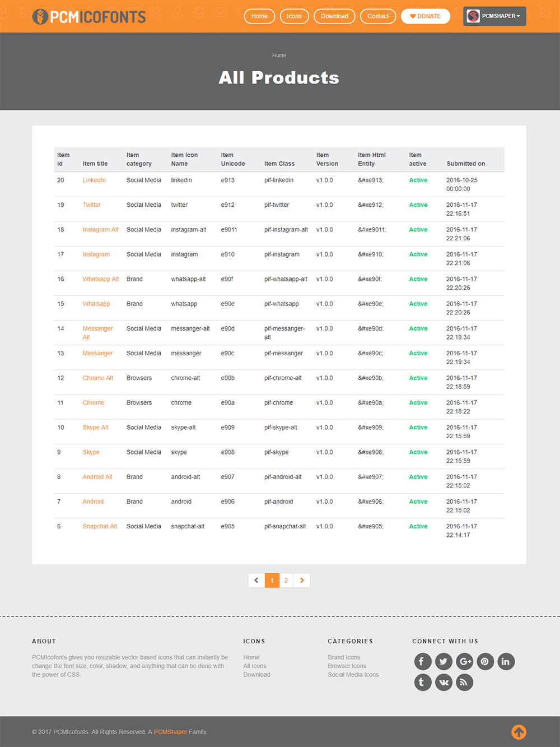The width and height of the screenshot is (560, 747).
Task: Click Active status in Snapchat Alt row
Action: [418, 526]
